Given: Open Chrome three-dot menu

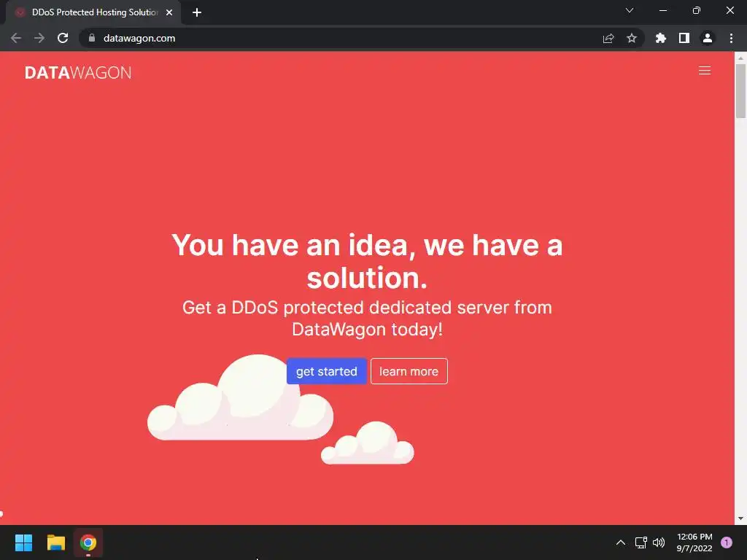Looking at the screenshot, I should coord(731,38).
